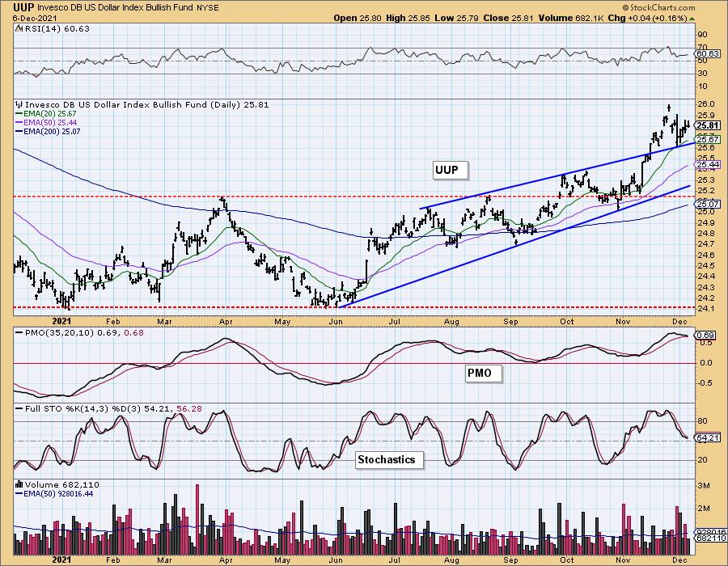
Task: Click the green up-arrow change indicator
Action: [692, 19]
